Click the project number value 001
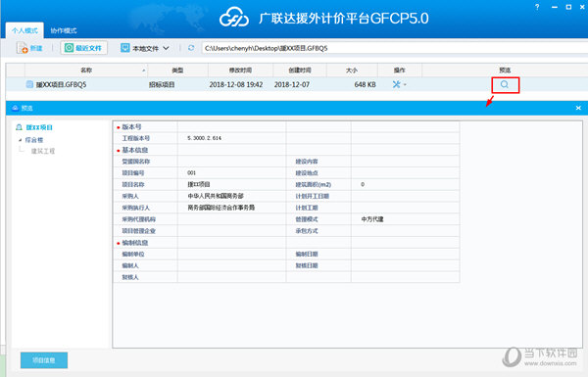 (x=192, y=172)
